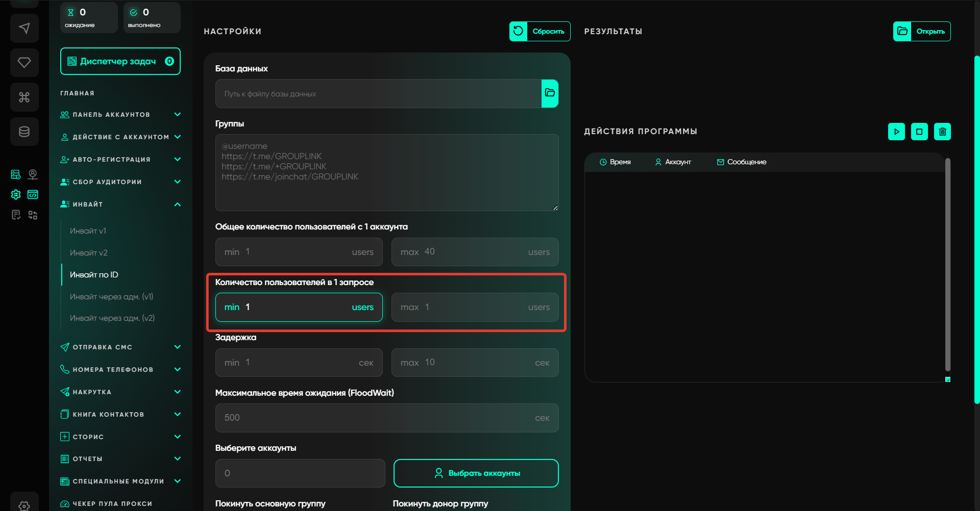The width and height of the screenshot is (980, 511).
Task: Open the Инвайт v2 menu item
Action: pyautogui.click(x=89, y=253)
